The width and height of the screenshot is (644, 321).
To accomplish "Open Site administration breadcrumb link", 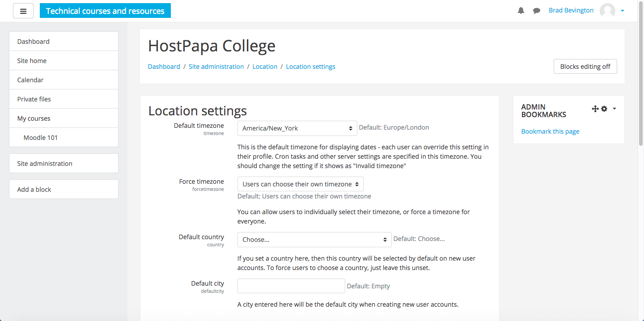I will coord(216,67).
